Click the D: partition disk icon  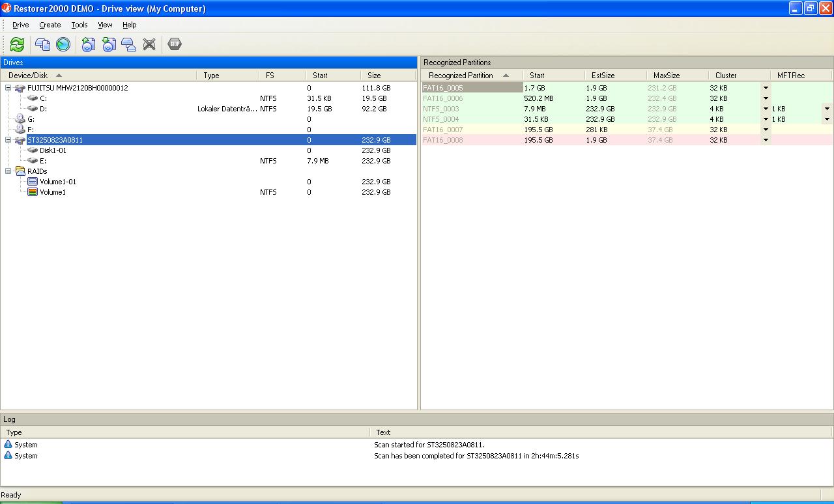pyautogui.click(x=33, y=109)
